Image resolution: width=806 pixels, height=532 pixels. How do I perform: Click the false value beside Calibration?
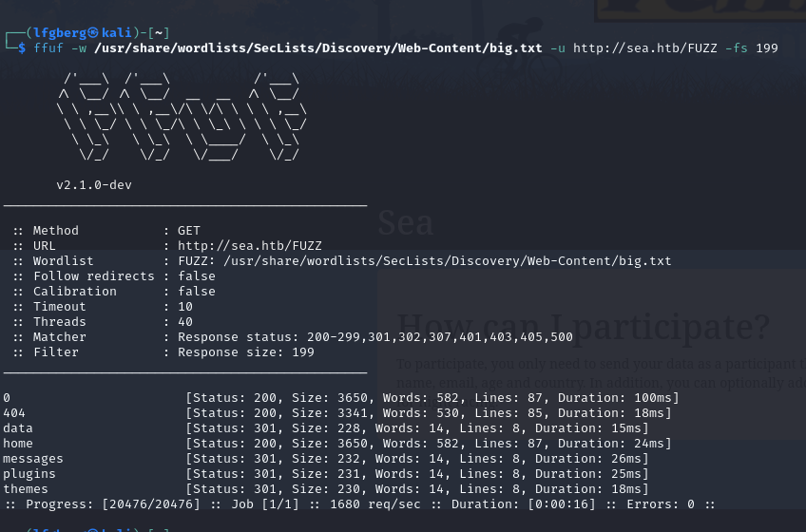[x=197, y=292]
